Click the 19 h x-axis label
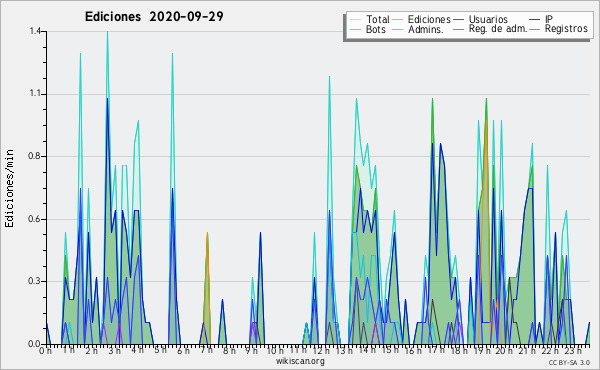The width and height of the screenshot is (600, 370). tap(481, 350)
